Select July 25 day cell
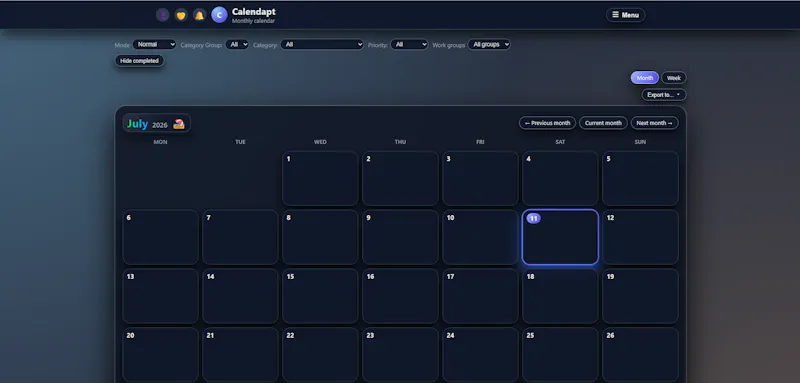Screen dimensions: 800x383 560,355
